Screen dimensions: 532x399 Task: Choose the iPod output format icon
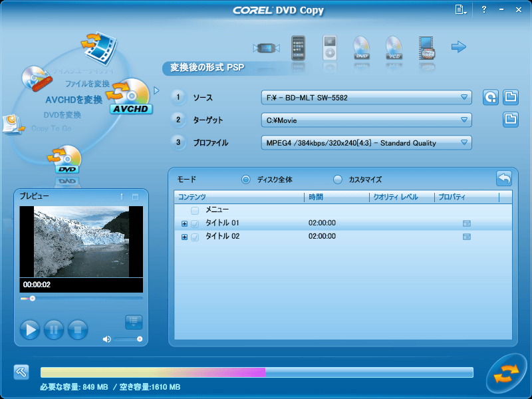pyautogui.click(x=329, y=48)
